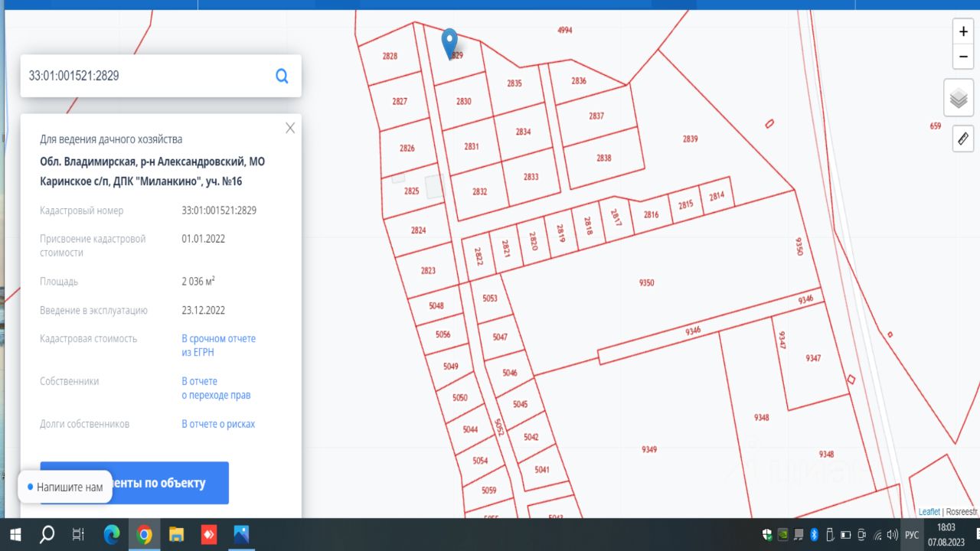Select parcel 9349 on the map
This screenshot has width=980, height=551.
click(x=649, y=449)
